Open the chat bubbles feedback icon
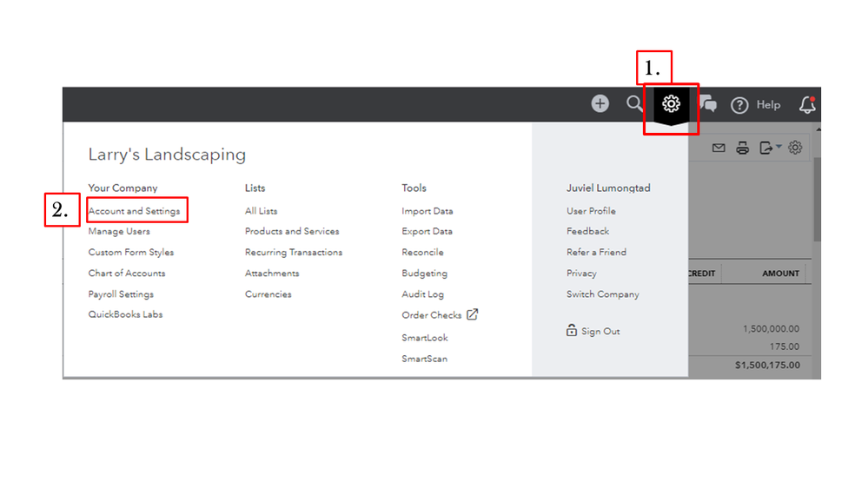The image size is (868, 488). [708, 104]
